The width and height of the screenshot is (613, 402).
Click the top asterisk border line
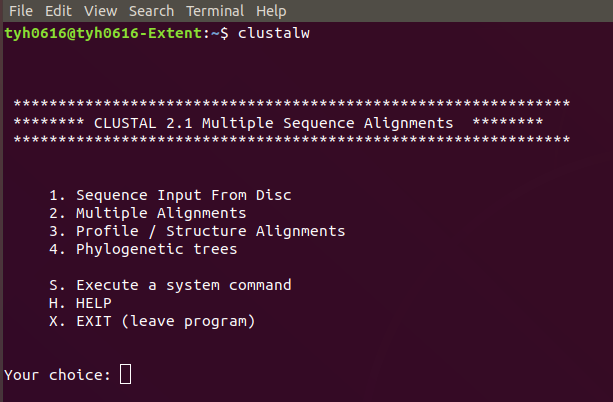292,104
